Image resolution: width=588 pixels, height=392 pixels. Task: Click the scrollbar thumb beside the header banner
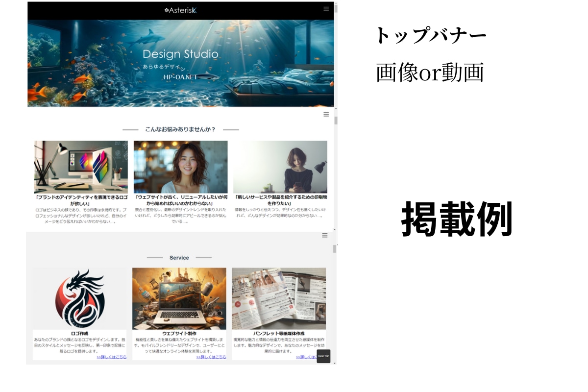336,9
